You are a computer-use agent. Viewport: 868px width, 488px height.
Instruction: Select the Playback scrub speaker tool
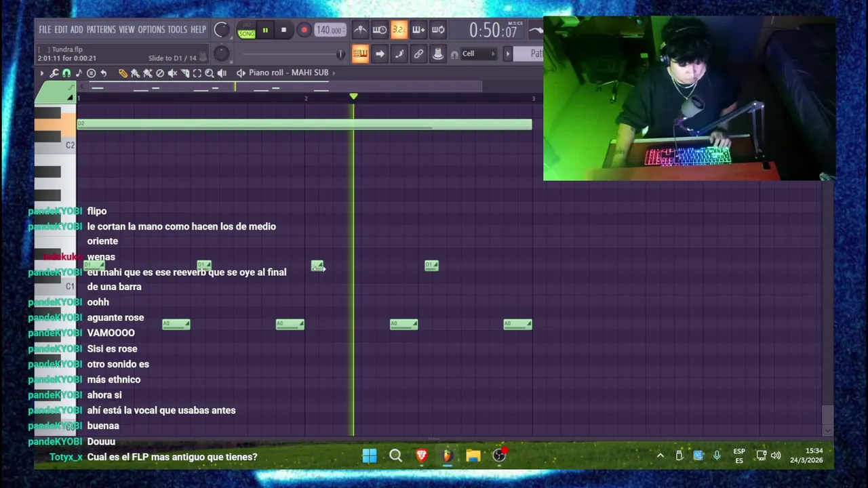pos(222,73)
